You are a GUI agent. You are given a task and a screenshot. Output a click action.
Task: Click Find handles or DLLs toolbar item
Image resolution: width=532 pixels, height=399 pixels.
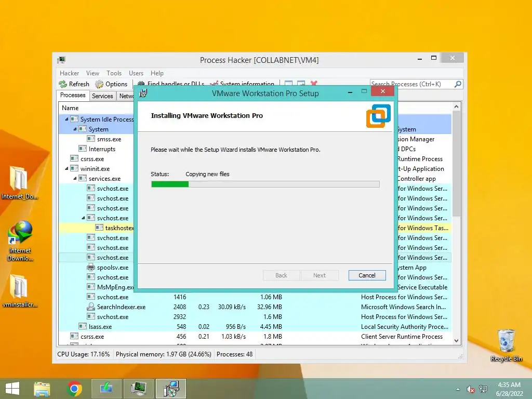pos(171,84)
